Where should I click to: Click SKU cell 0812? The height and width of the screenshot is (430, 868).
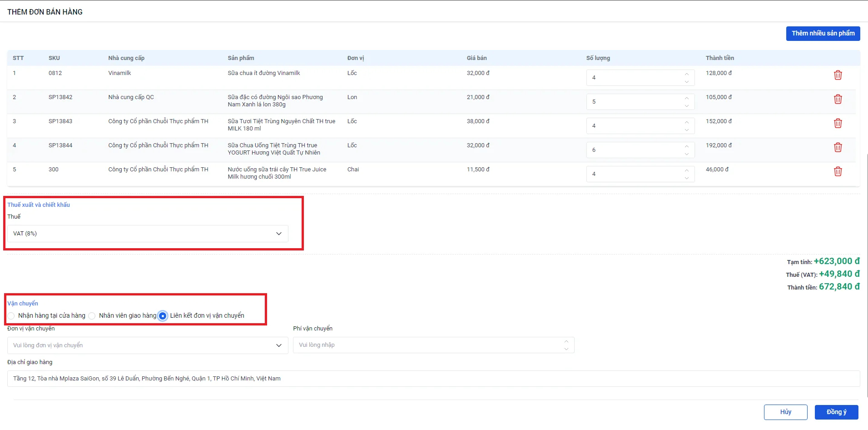[x=55, y=73]
